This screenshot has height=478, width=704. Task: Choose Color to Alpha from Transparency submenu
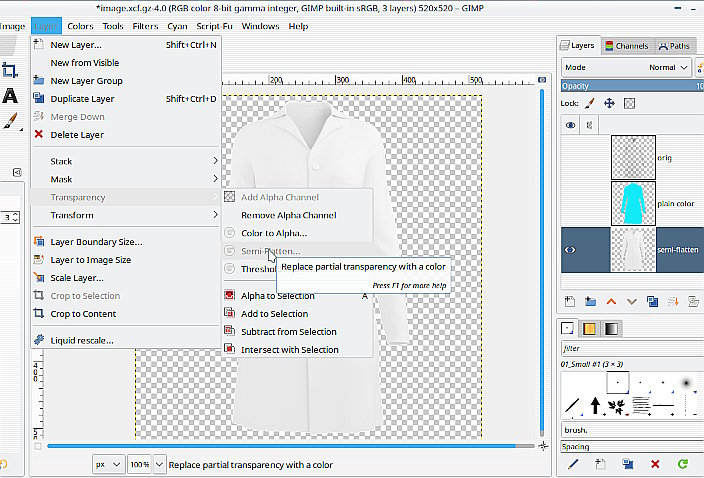pyautogui.click(x=273, y=233)
